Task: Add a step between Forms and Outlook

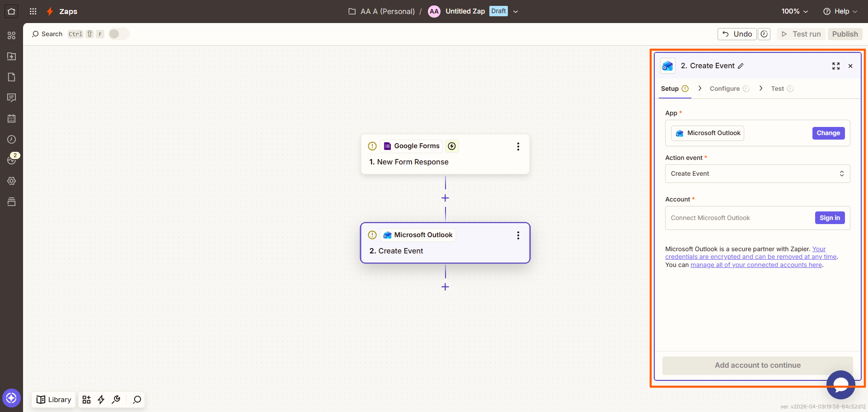Action: pos(445,198)
